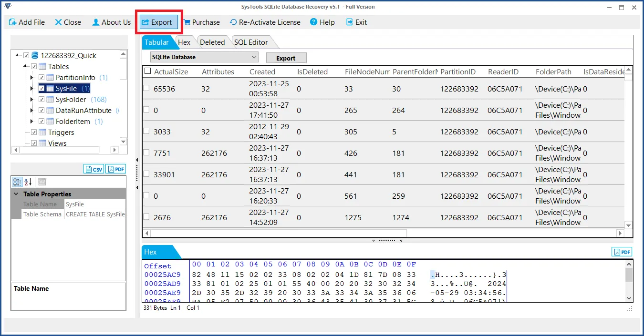Viewport: 644px width, 336px height.
Task: Click the application logo in title bar
Action: click(8, 6)
